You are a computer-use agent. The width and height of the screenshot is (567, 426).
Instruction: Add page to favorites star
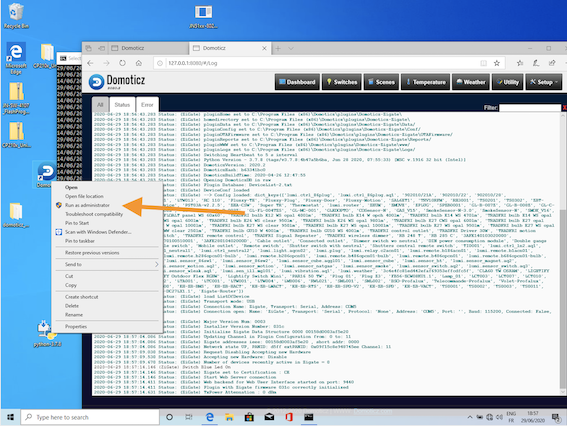(x=497, y=63)
